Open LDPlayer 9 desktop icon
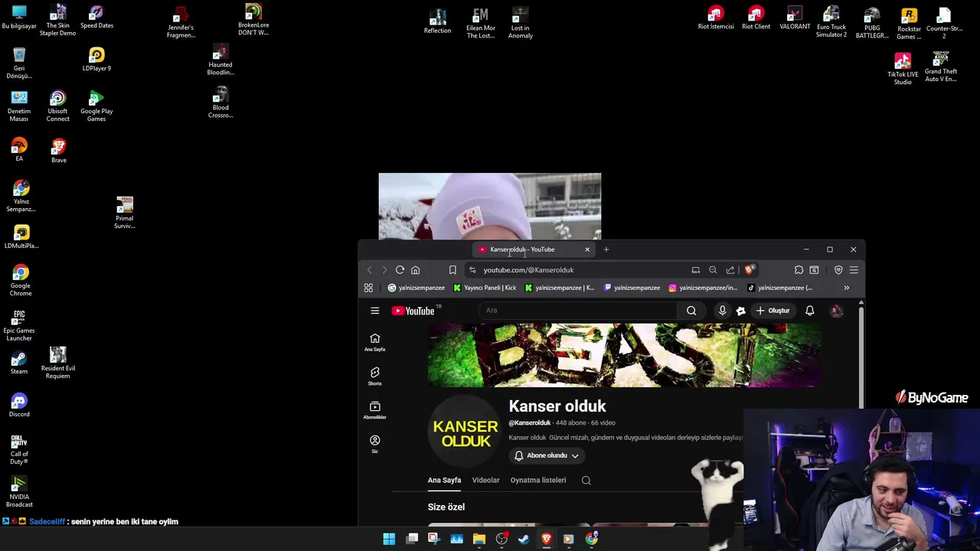This screenshot has width=980, height=551. (x=96, y=60)
